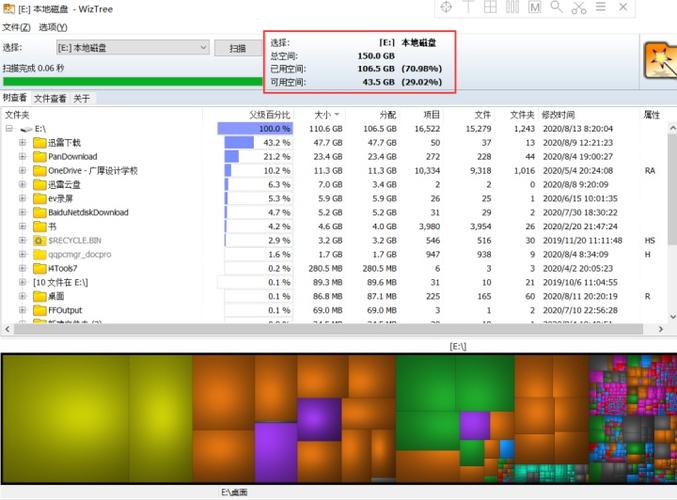The image size is (677, 500).
Task: Expand the BaiduNetdiskDownload folder node
Action: (22, 212)
